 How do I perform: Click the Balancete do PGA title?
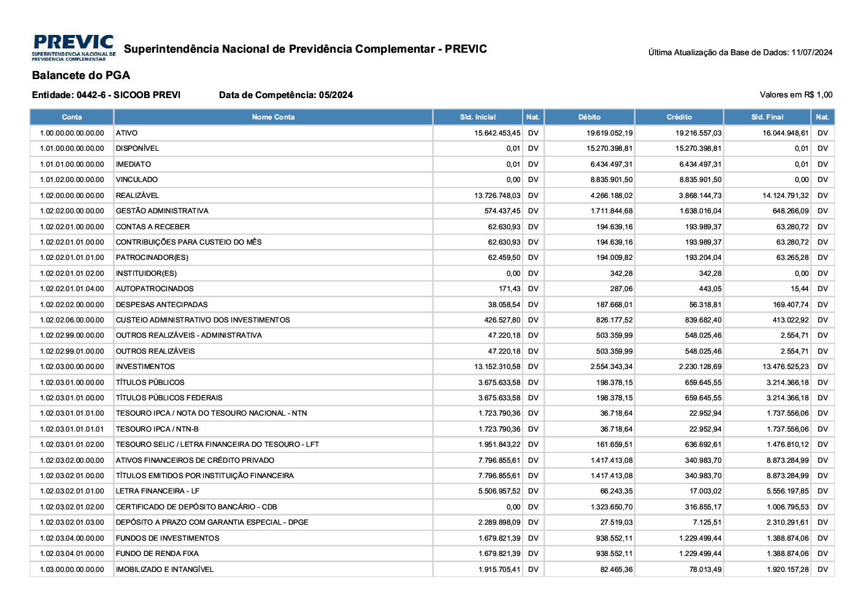(81, 75)
